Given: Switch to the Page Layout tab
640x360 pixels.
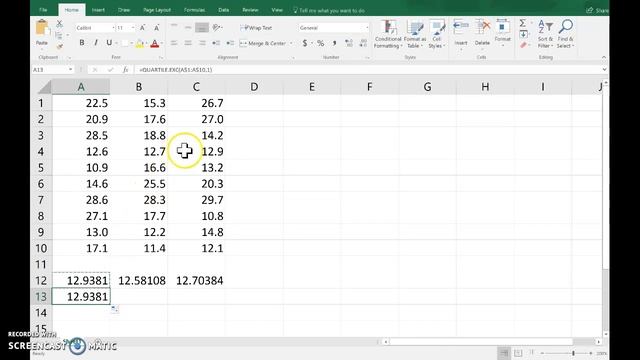Looking at the screenshot, I should coord(157,10).
